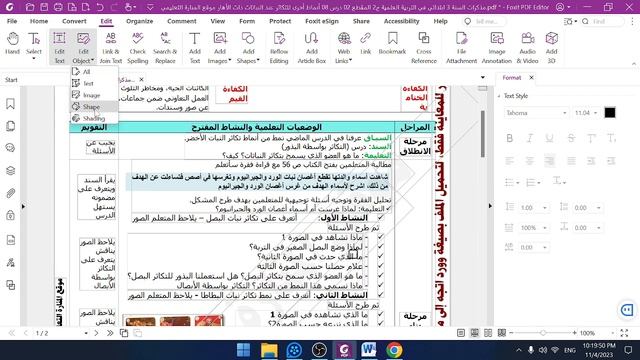Adjust the zoom slider
Image resolution: width=640 pixels, height=360 pixels.
[x=543, y=333]
